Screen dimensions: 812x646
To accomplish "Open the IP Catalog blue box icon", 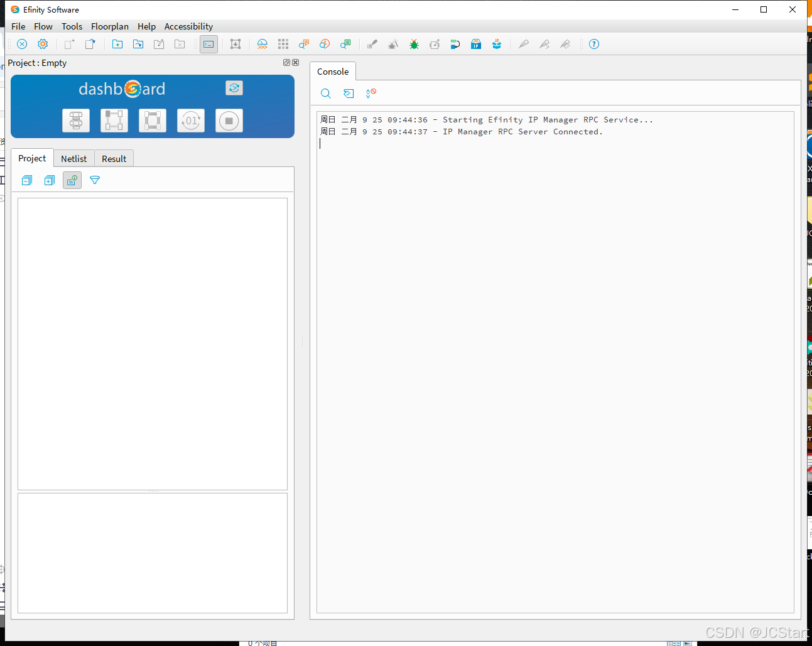I will click(x=476, y=44).
